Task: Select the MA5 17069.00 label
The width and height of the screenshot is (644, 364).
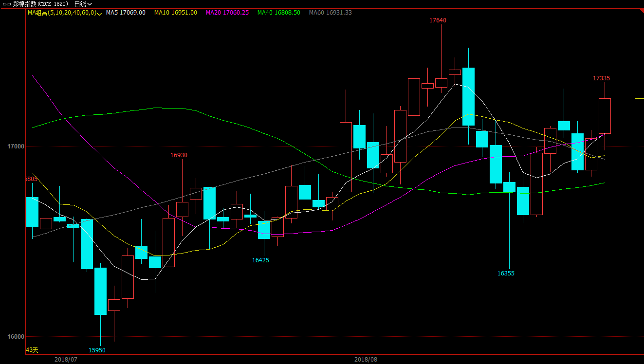Action: click(126, 13)
